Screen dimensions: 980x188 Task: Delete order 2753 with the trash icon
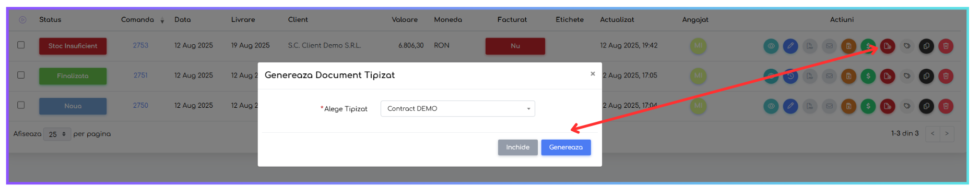(946, 46)
